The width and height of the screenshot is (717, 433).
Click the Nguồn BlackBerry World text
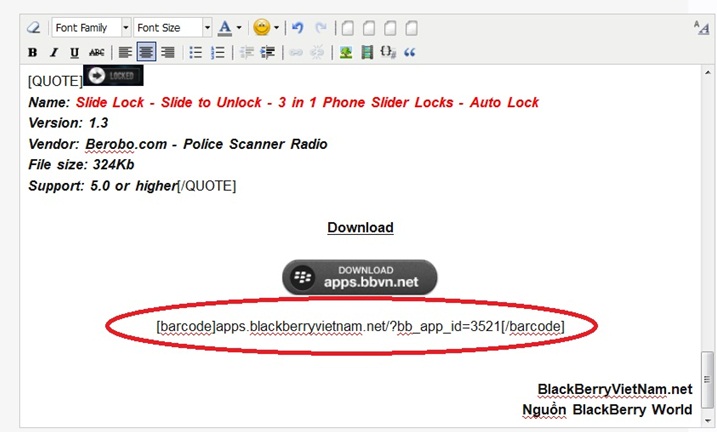tap(607, 409)
